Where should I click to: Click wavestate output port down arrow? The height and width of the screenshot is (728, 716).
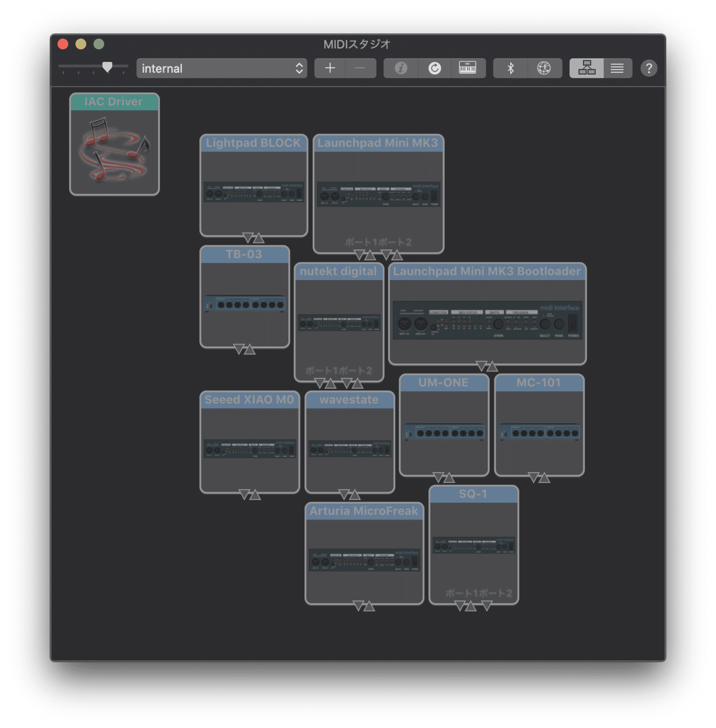click(345, 494)
